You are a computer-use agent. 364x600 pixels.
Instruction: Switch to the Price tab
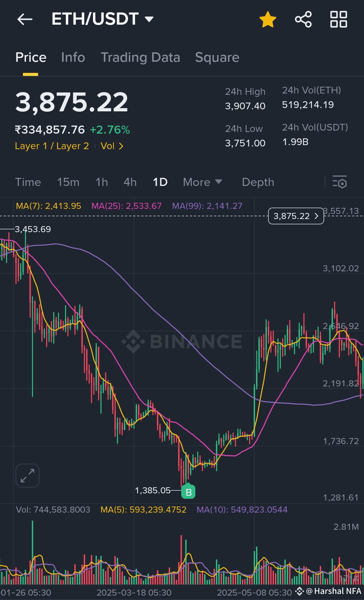click(x=31, y=57)
